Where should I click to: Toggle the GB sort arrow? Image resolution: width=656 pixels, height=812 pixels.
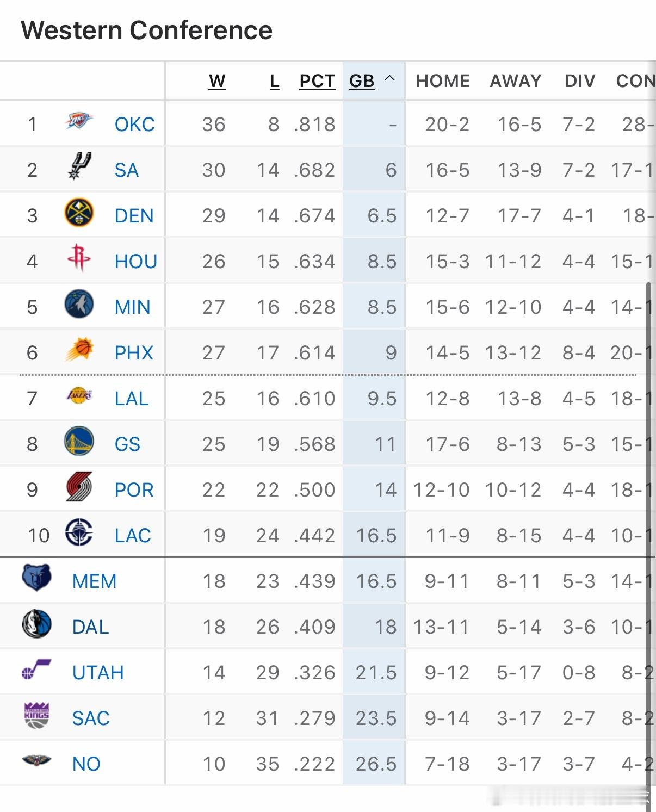pos(389,79)
